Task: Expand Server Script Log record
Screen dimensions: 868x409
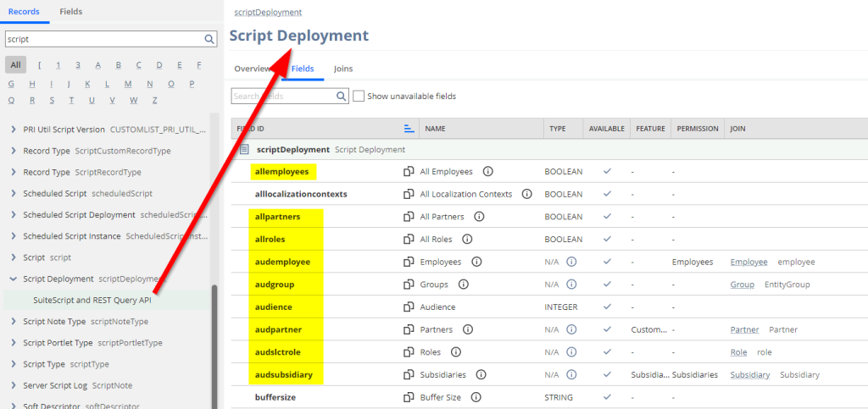Action: pos(14,385)
